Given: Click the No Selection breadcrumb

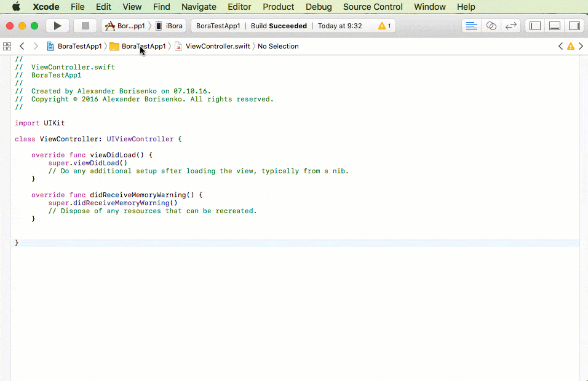Looking at the screenshot, I should pos(278,46).
